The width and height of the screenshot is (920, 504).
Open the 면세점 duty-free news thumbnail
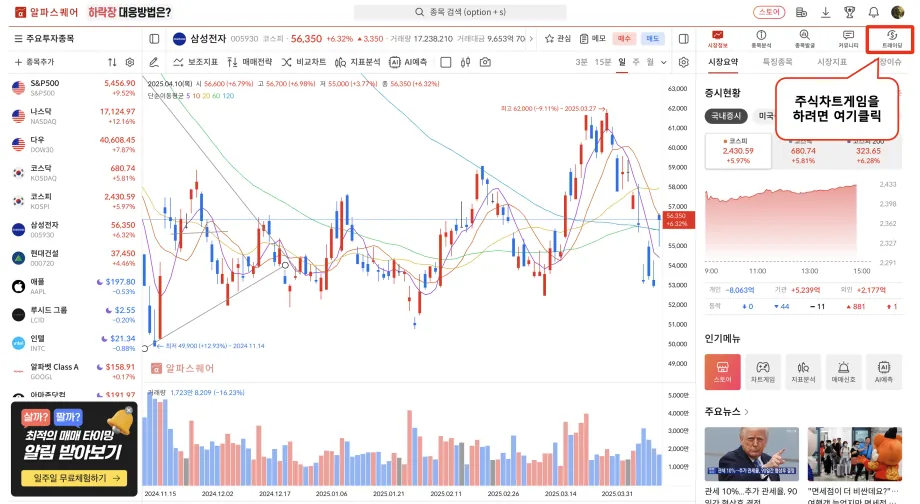[854, 454]
